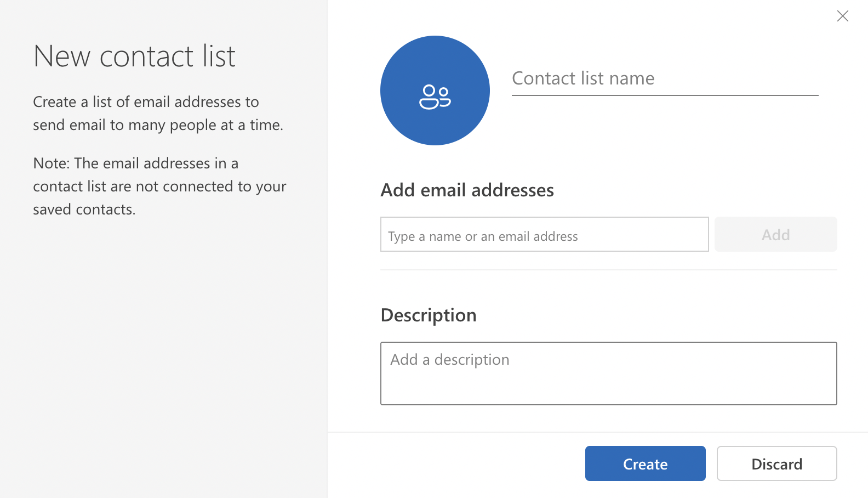Image resolution: width=868 pixels, height=498 pixels.
Task: Click the Add email addresses heading
Action: [x=467, y=190]
